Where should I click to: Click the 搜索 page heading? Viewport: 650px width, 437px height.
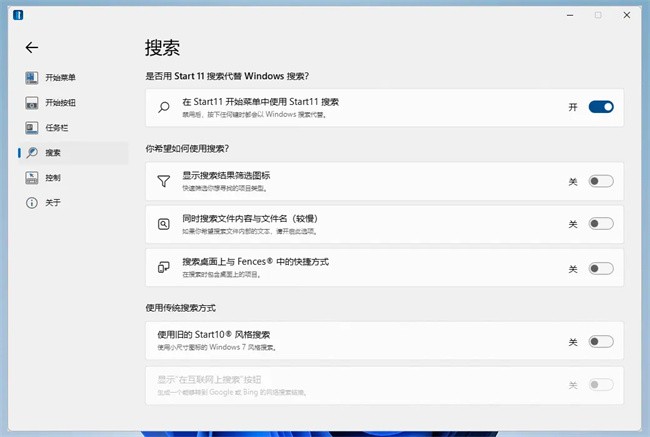point(162,48)
